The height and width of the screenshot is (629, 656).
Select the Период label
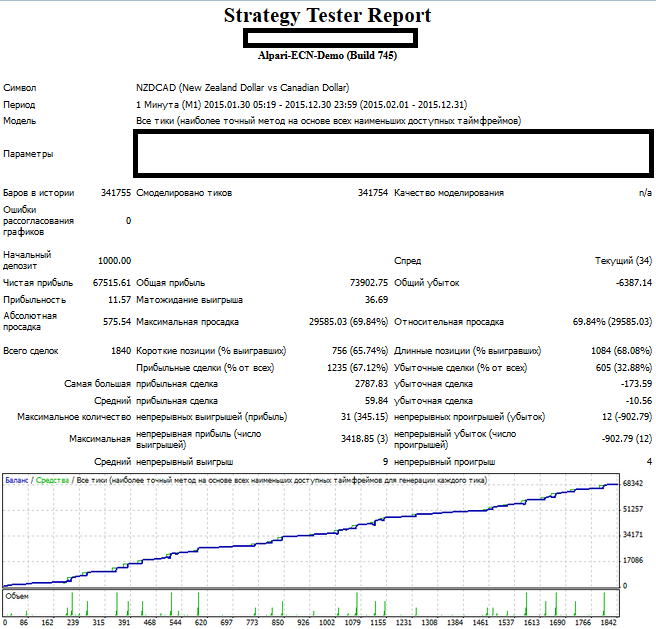pyautogui.click(x=19, y=105)
